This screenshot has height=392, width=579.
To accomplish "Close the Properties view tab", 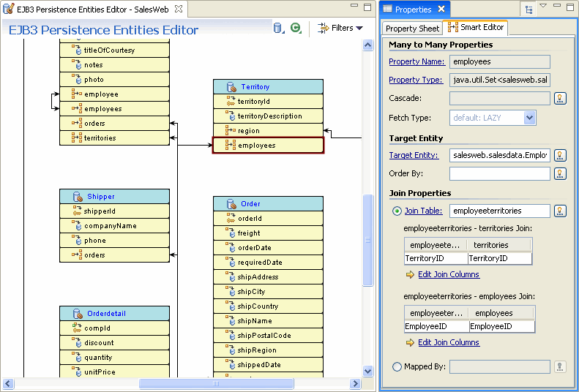I will point(441,9).
